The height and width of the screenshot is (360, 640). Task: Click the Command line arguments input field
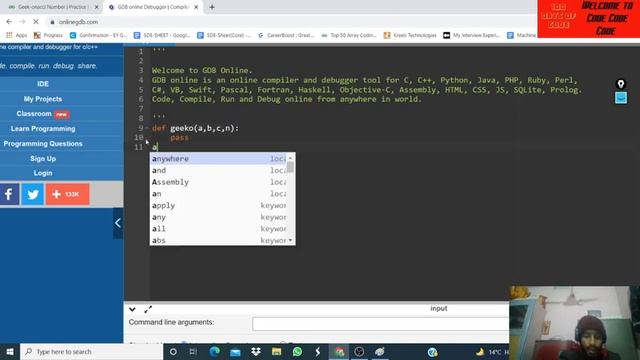tap(380, 324)
